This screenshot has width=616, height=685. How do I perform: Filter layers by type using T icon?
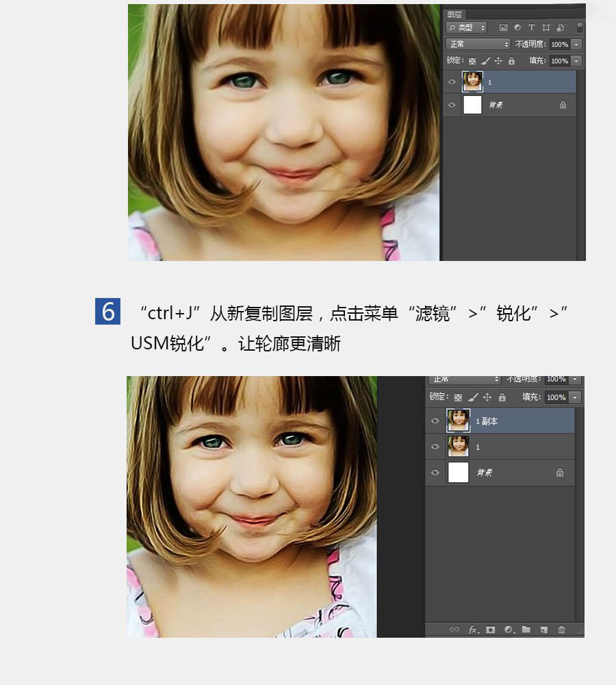coord(531,27)
